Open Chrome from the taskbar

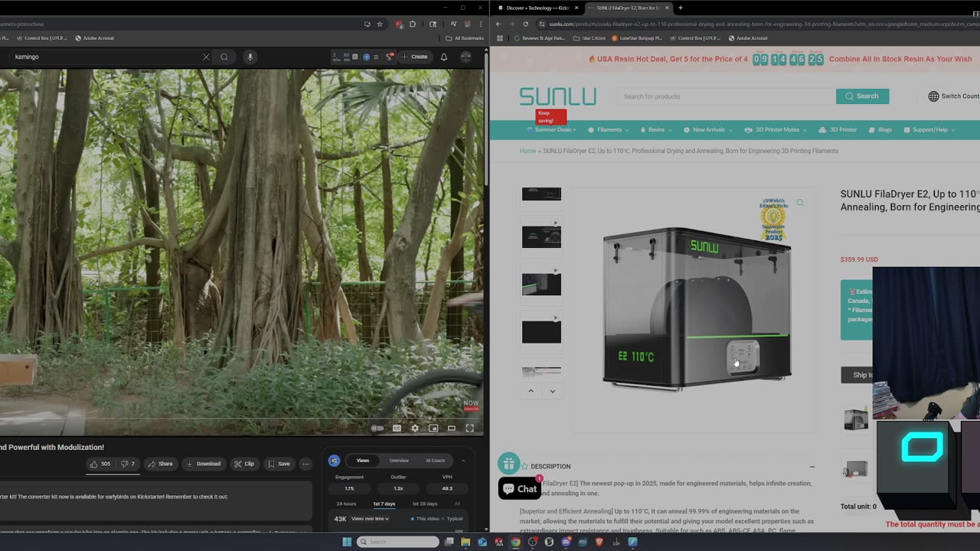[x=515, y=542]
